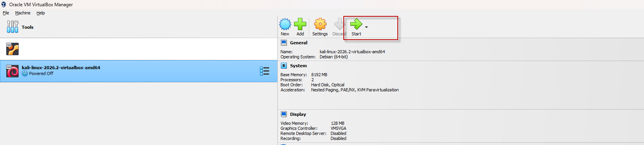Click the Kali dragon machine icon
Image resolution: width=644 pixels, height=145 pixels.
tap(12, 71)
